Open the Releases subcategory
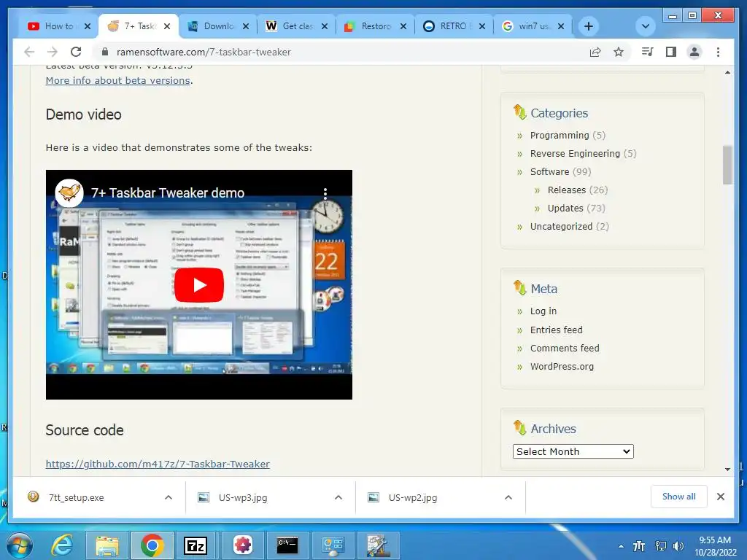The height and width of the screenshot is (560, 747). pyautogui.click(x=567, y=190)
